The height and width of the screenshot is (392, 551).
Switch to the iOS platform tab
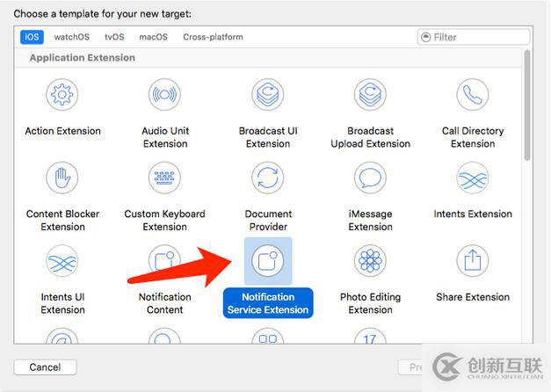tap(32, 37)
